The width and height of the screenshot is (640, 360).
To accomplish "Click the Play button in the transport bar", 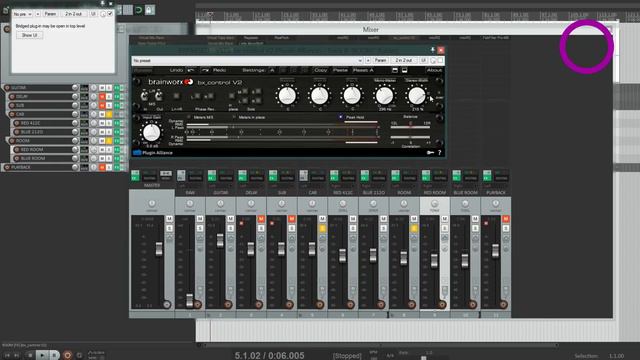I will click(x=42, y=355).
